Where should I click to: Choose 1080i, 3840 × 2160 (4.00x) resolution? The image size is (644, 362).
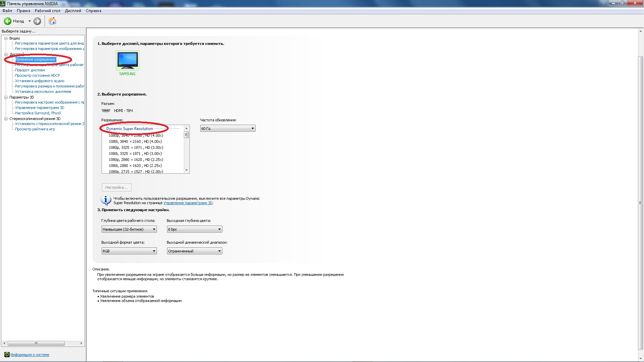coord(135,141)
